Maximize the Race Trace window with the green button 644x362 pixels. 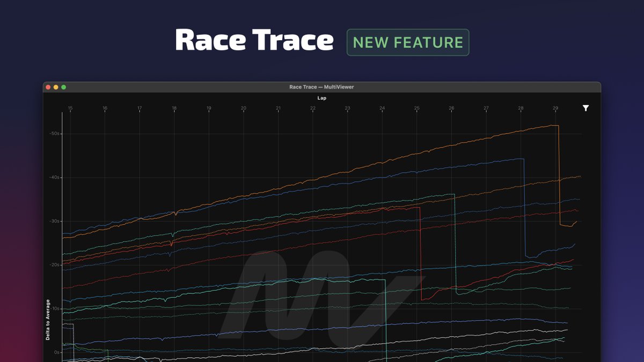63,87
